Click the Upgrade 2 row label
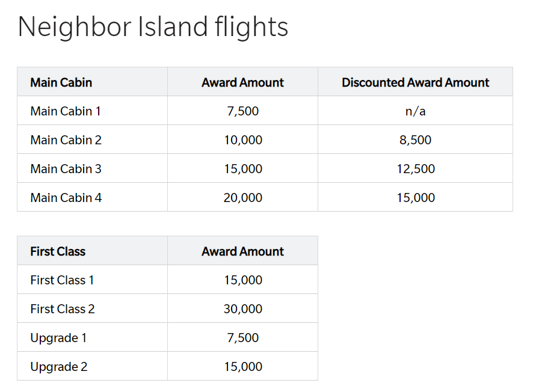This screenshot has width=533, height=392. (59, 367)
